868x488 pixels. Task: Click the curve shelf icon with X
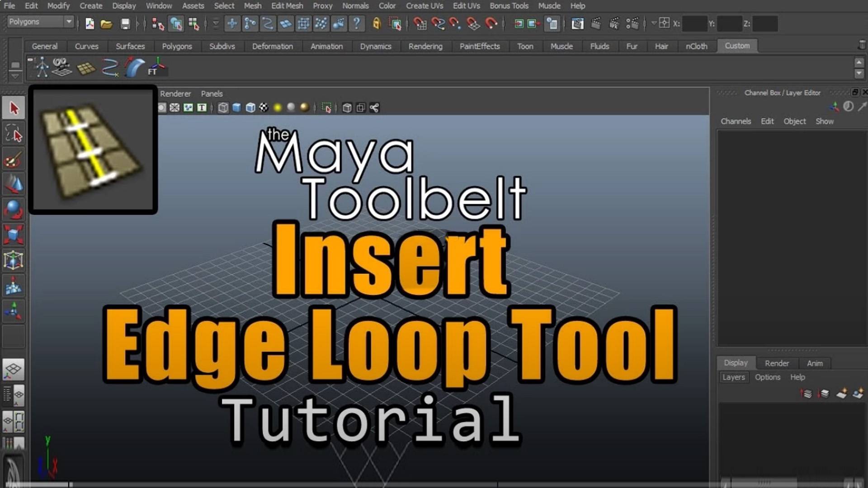(110, 67)
